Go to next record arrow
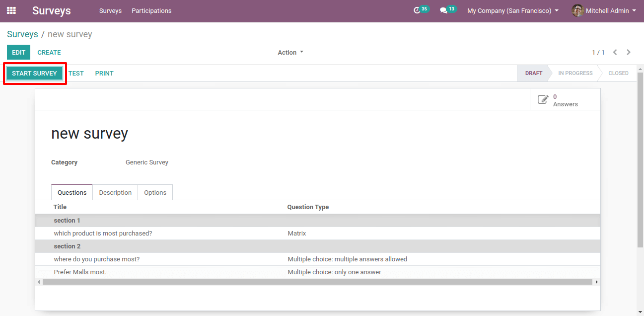The height and width of the screenshot is (316, 644). pyautogui.click(x=629, y=52)
